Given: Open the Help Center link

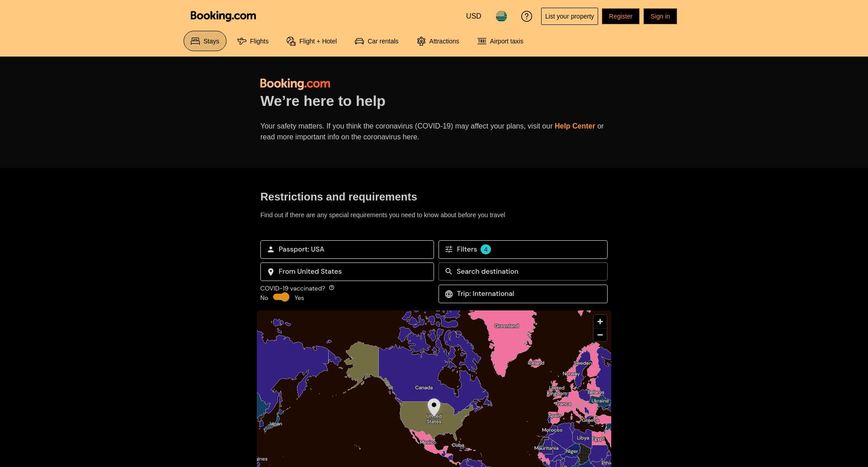Looking at the screenshot, I should click(x=575, y=126).
